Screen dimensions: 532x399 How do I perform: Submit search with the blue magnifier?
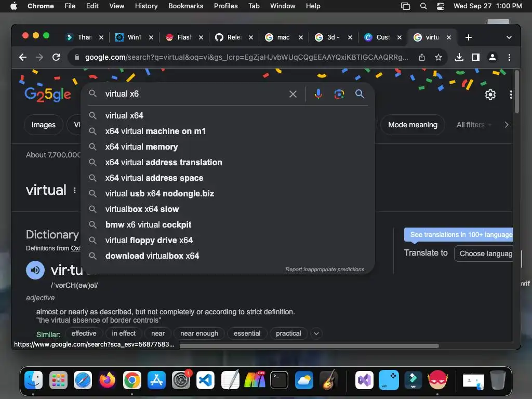[360, 94]
